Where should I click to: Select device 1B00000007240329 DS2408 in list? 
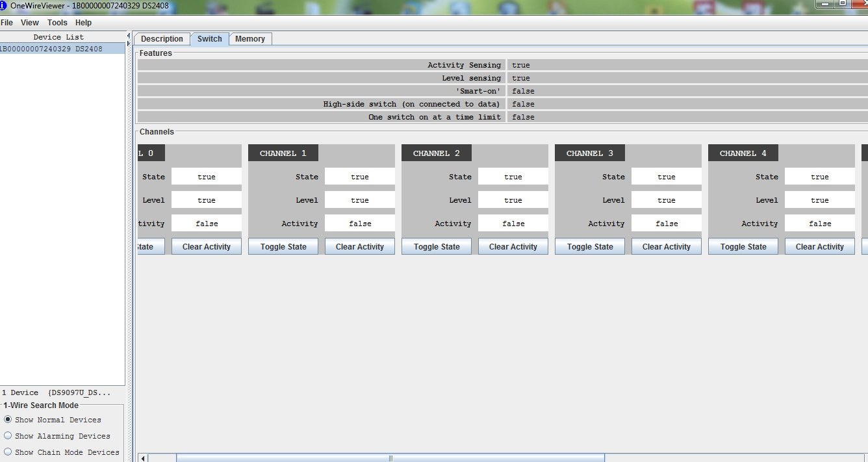(x=52, y=49)
